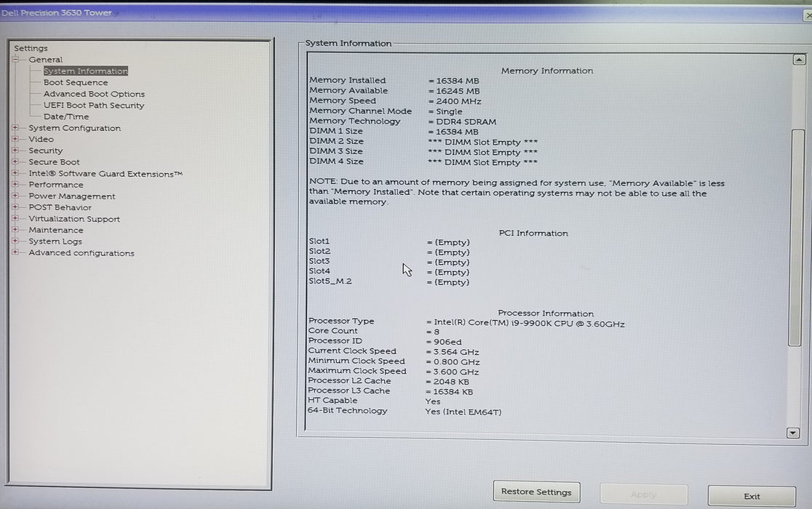Select Intel Software Guard Extensions label
This screenshot has width=812, height=509.
coord(106,174)
